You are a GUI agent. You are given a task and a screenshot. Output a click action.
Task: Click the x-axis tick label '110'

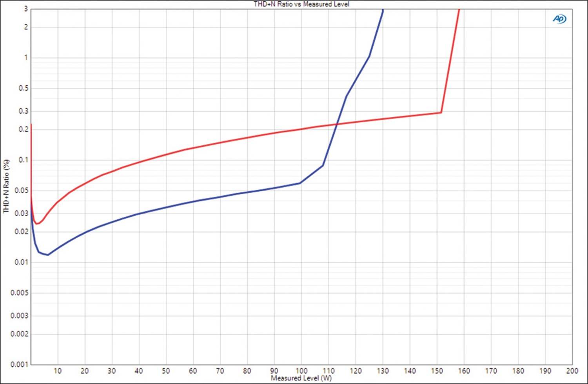(x=328, y=371)
